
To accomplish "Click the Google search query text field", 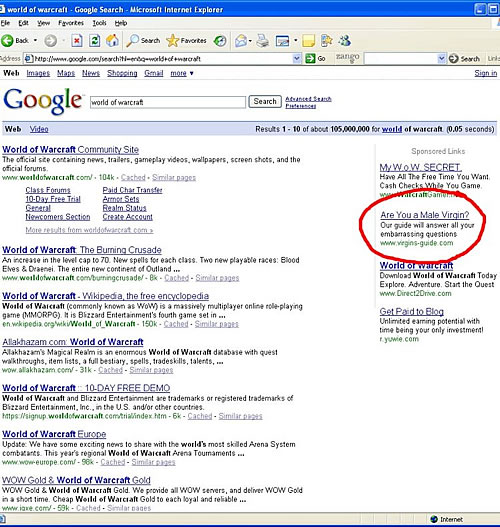I will [168, 102].
